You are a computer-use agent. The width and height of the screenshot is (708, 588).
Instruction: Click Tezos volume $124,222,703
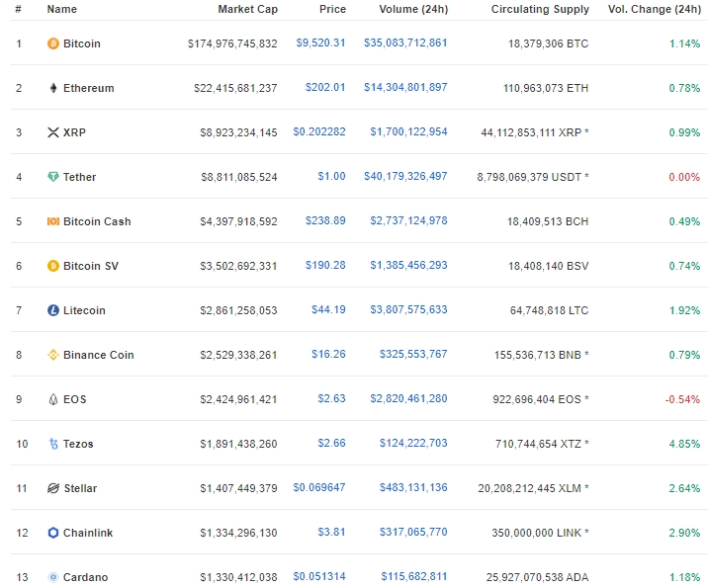tap(413, 443)
